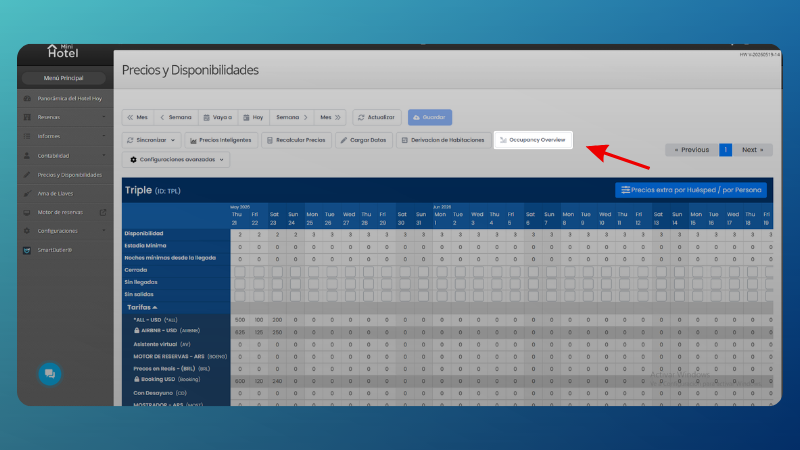Tick Sin llegadas checkbox for Sun 24

(x=295, y=284)
